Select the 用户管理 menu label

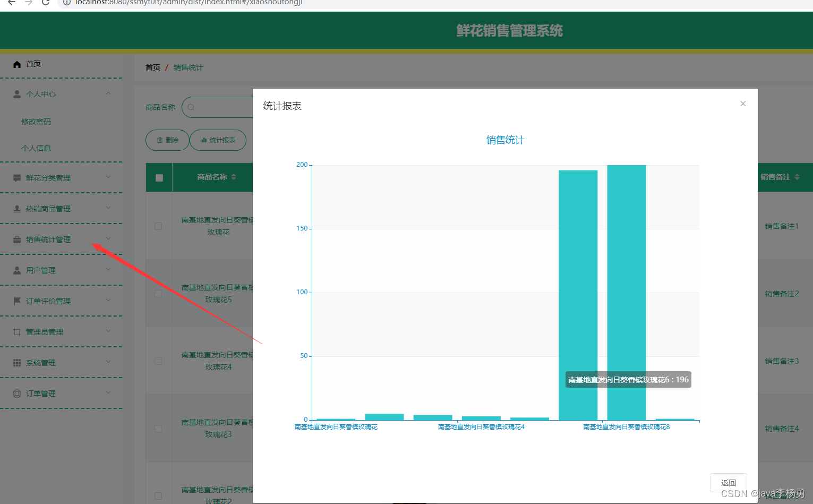click(41, 270)
